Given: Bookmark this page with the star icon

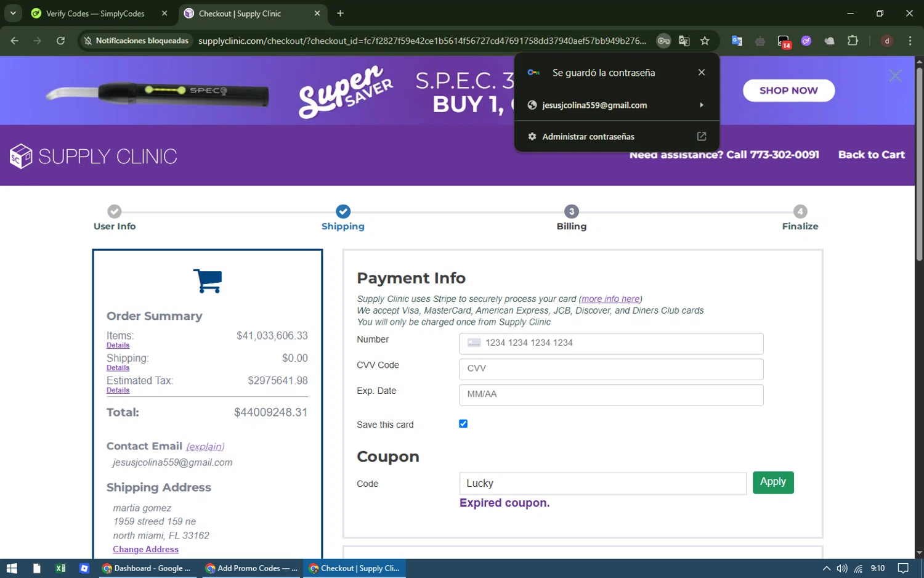Looking at the screenshot, I should coord(705,41).
